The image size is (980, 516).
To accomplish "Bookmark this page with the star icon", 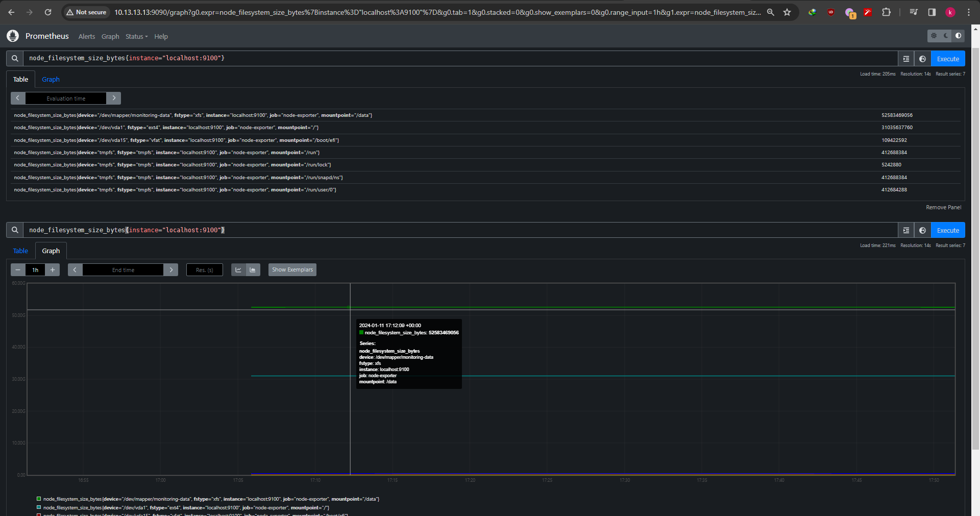I will tap(787, 12).
